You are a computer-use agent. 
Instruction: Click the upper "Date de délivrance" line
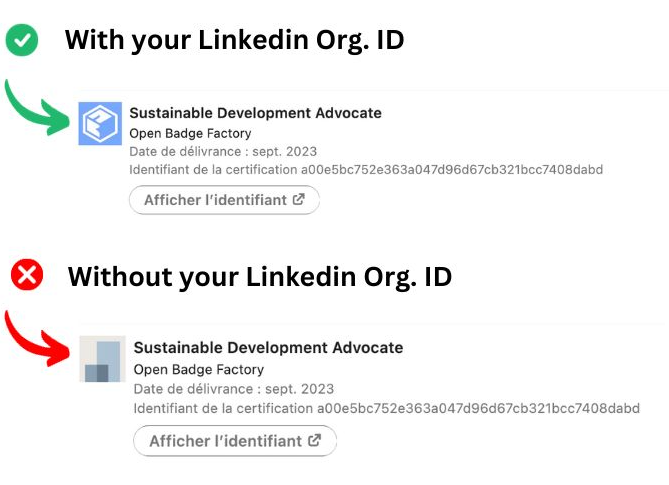(x=223, y=152)
